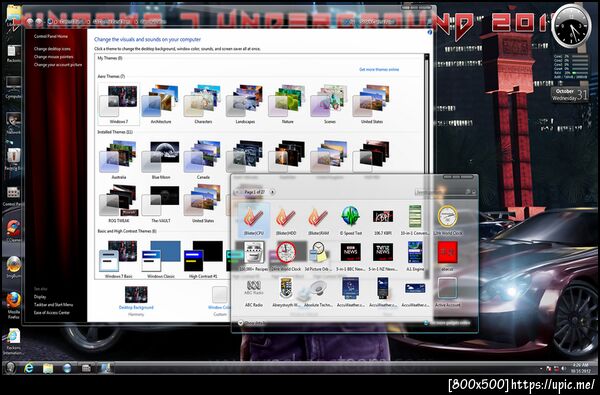600x395 pixels.
Task: Expand Show details in gadget gallery
Action: point(251,323)
